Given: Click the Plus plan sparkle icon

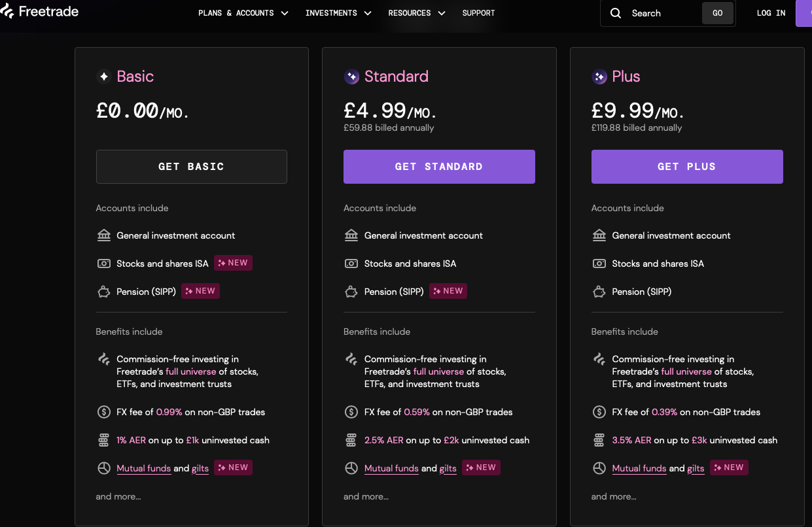Looking at the screenshot, I should 599,77.
